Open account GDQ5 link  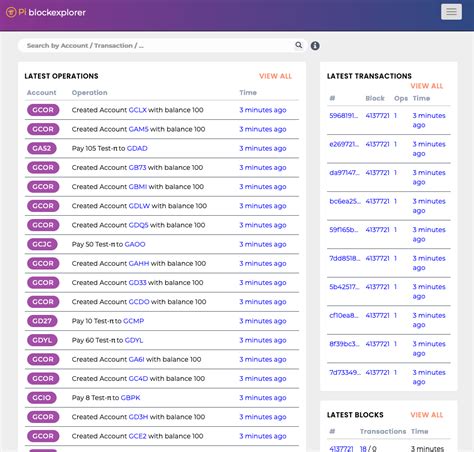pyautogui.click(x=138, y=225)
